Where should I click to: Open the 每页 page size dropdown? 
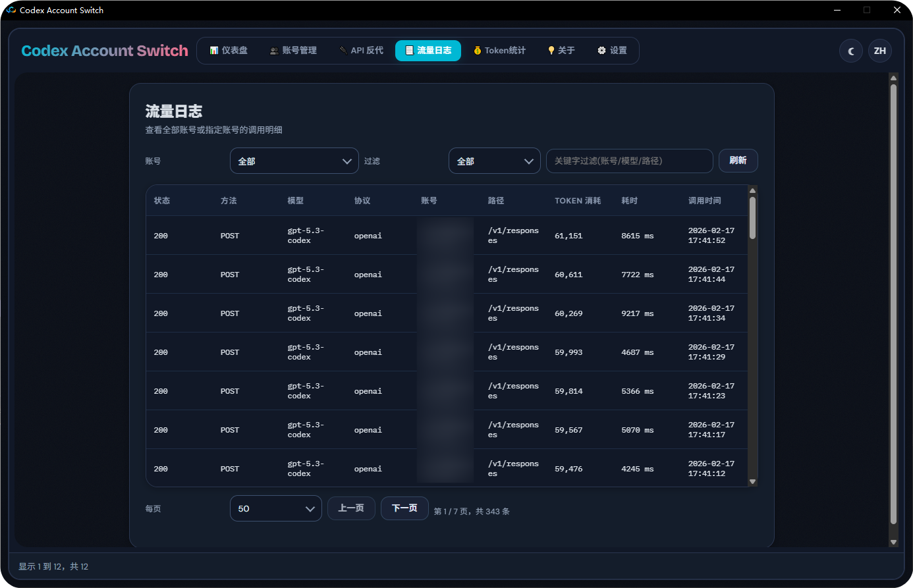pos(276,508)
